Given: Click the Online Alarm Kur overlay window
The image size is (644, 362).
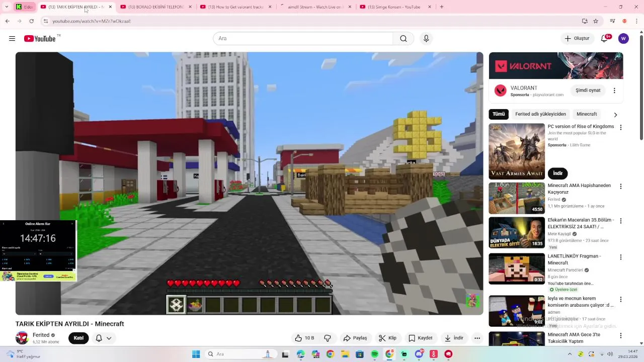Looking at the screenshot, I should click(38, 250).
